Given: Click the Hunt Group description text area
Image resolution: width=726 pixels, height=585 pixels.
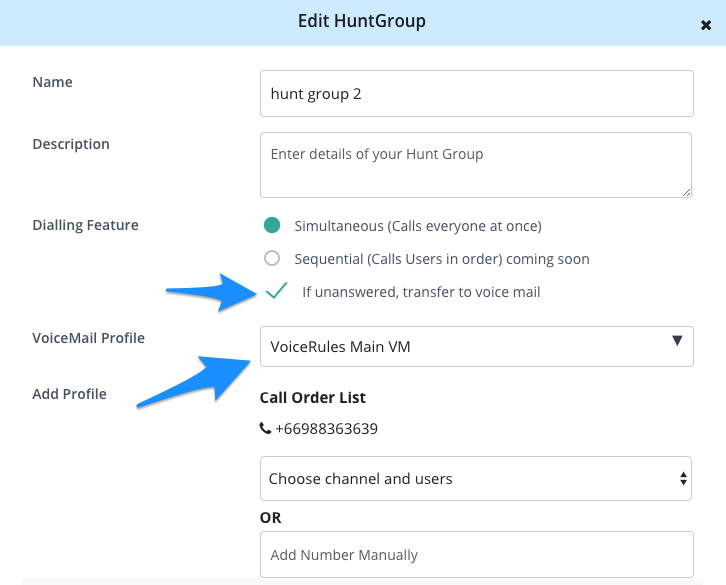Looking at the screenshot, I should click(x=476, y=165).
